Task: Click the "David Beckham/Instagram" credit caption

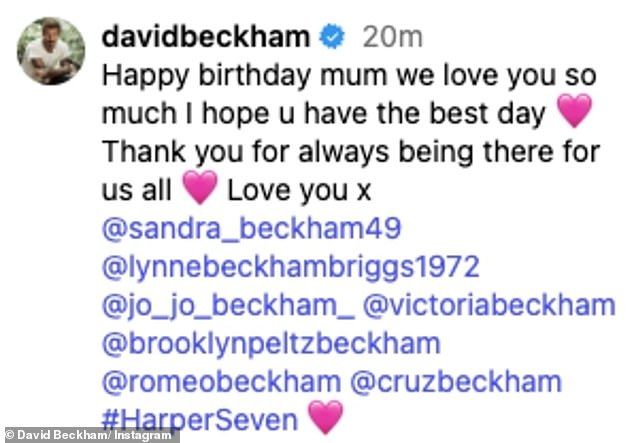Action: tap(92, 435)
